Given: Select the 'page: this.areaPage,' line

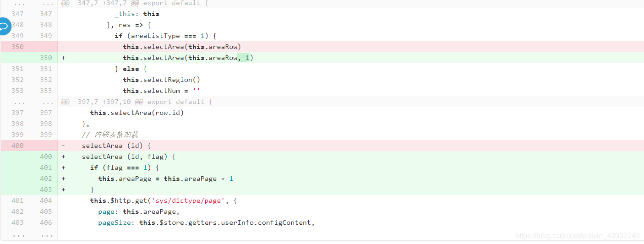Looking at the screenshot, I should coord(139,211).
